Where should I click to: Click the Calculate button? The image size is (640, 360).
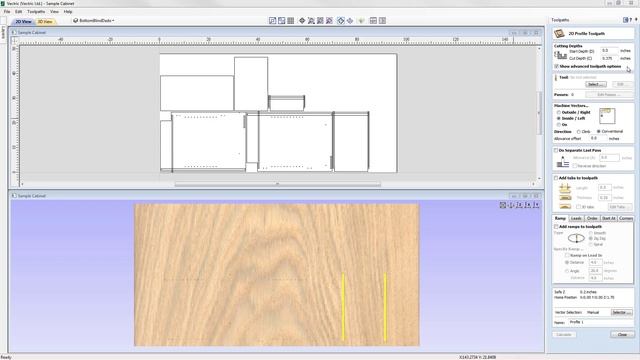click(564, 335)
